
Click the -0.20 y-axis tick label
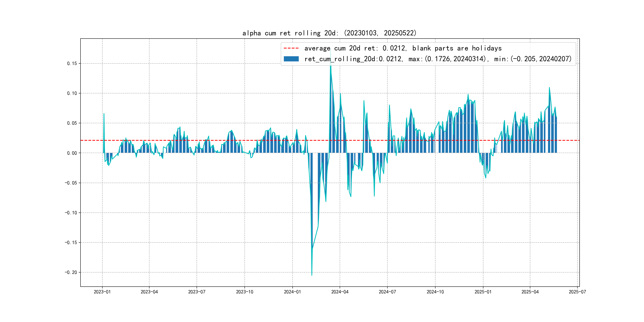click(71, 272)
